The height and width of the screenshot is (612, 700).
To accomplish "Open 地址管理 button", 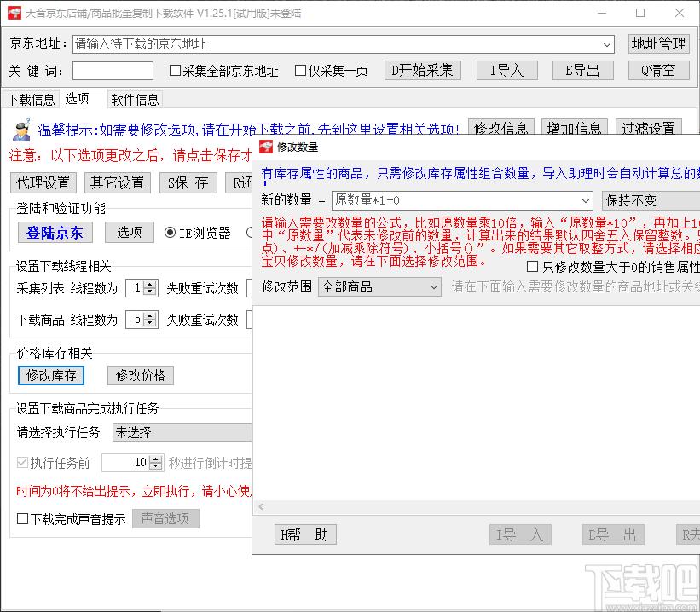I will coord(658,44).
